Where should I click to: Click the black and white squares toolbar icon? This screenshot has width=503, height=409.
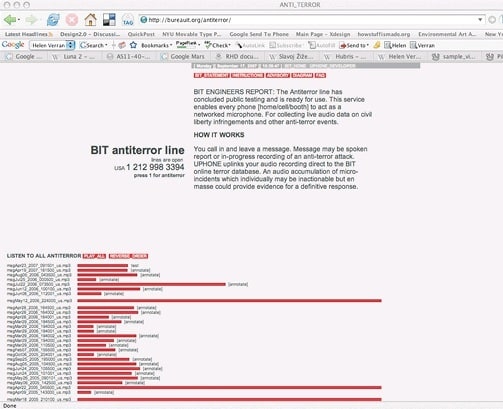(x=109, y=20)
